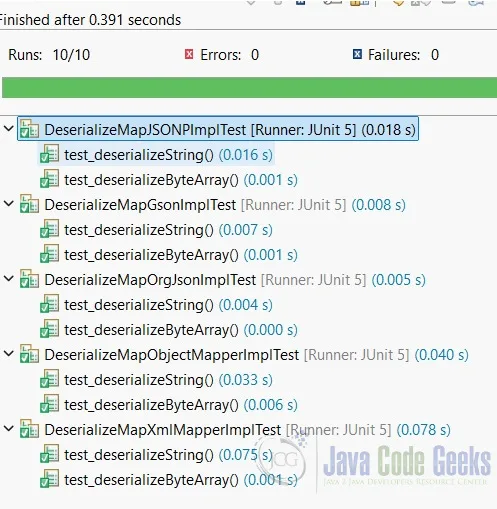The width and height of the screenshot is (497, 509).
Task: Click the DeserializeMapGsonImplTest test class icon
Action: tap(29, 204)
